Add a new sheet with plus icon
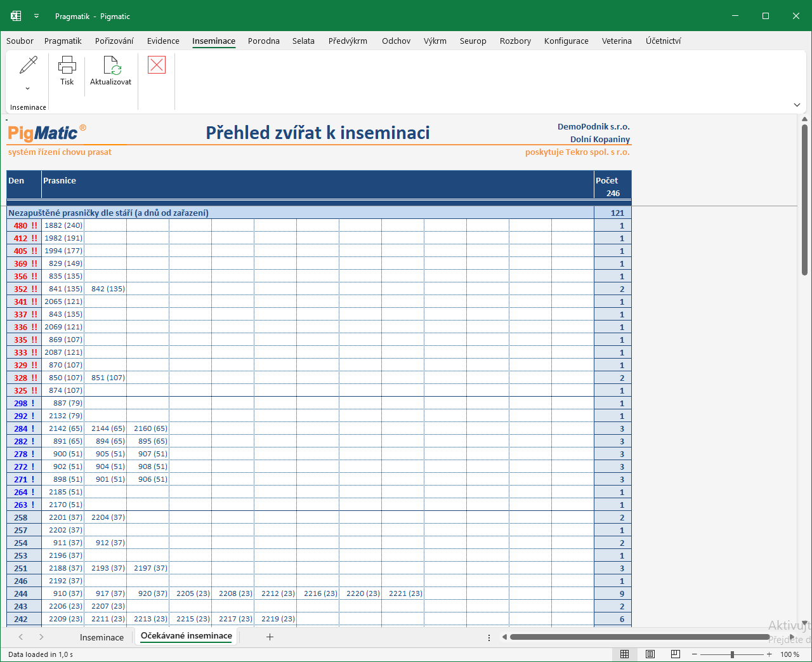 [x=270, y=637]
